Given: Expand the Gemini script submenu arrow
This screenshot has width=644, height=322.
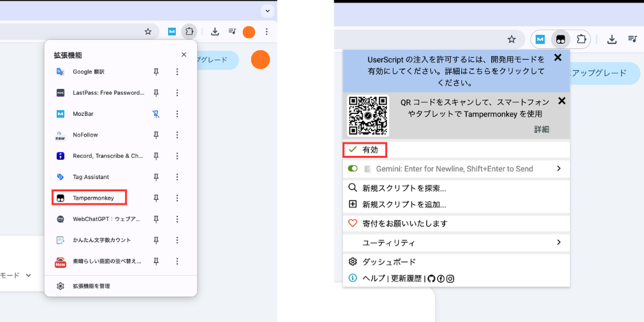Looking at the screenshot, I should click(558, 169).
